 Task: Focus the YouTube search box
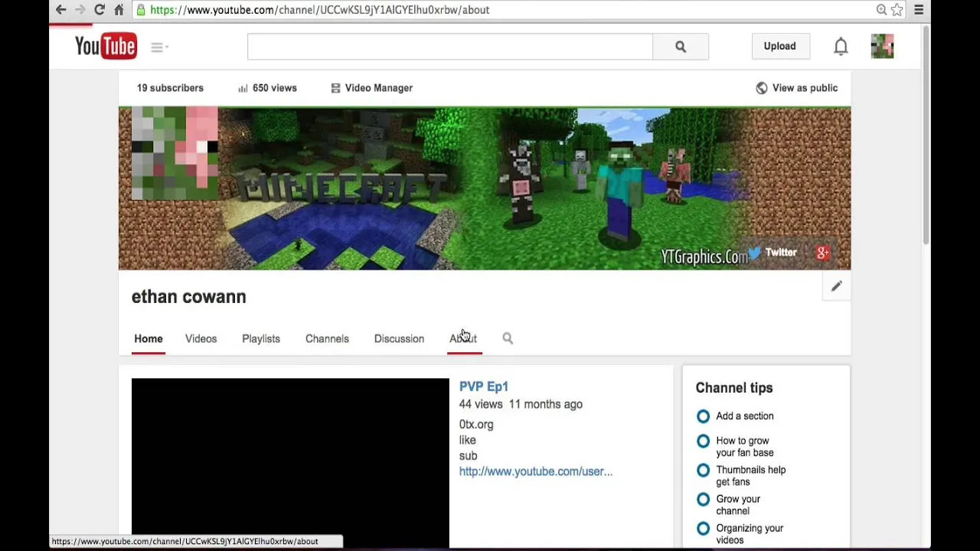click(450, 47)
